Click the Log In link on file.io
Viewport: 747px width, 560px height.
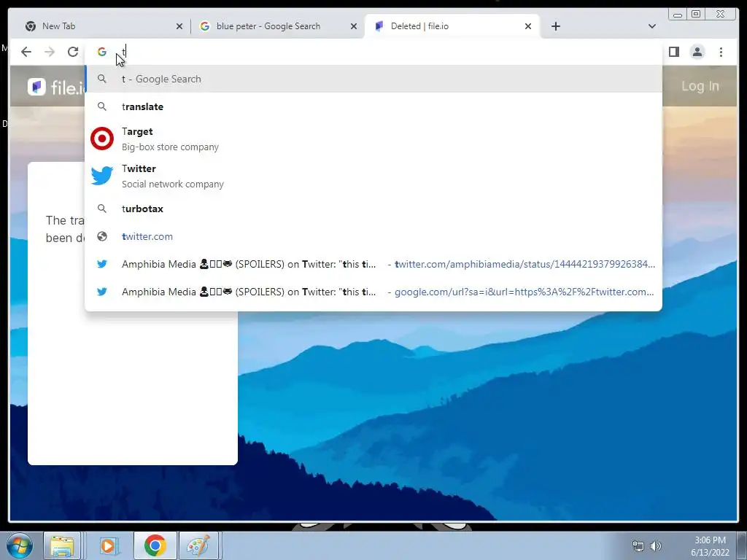click(700, 86)
